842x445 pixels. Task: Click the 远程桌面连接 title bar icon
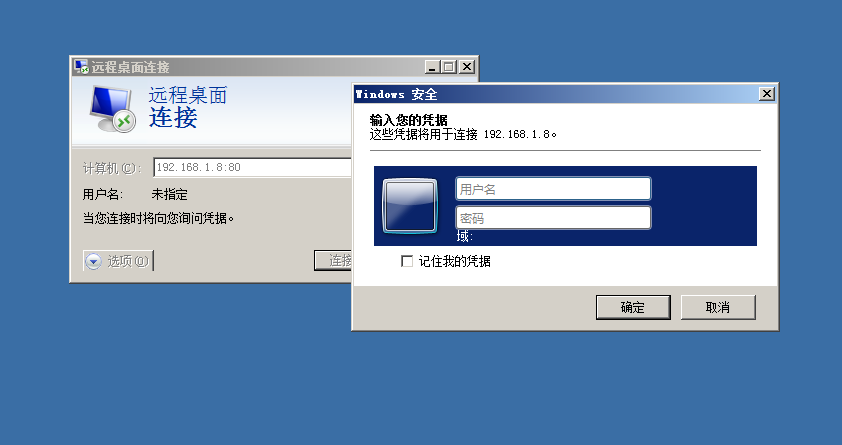coord(81,67)
